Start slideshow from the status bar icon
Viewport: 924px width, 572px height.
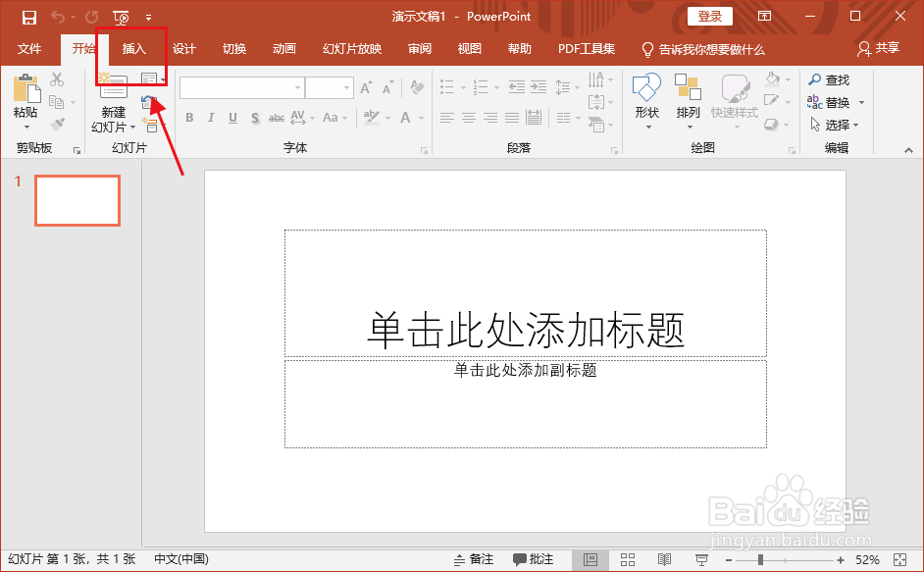pos(703,558)
